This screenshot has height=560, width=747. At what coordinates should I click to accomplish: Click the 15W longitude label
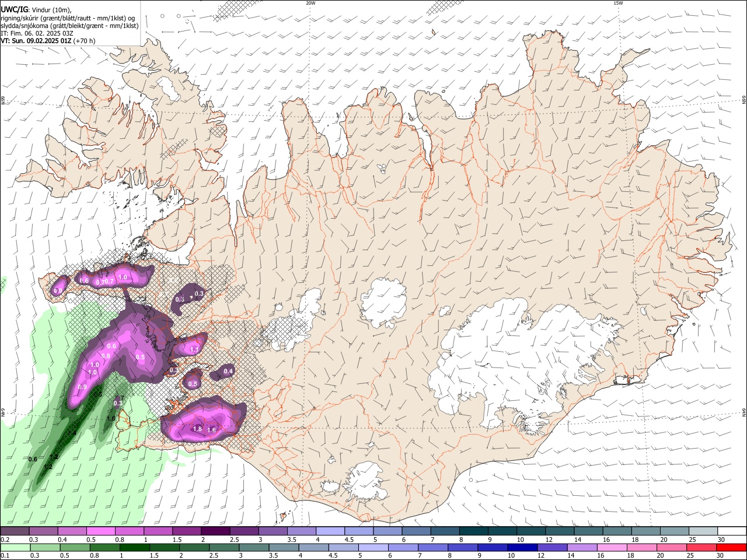618,3
